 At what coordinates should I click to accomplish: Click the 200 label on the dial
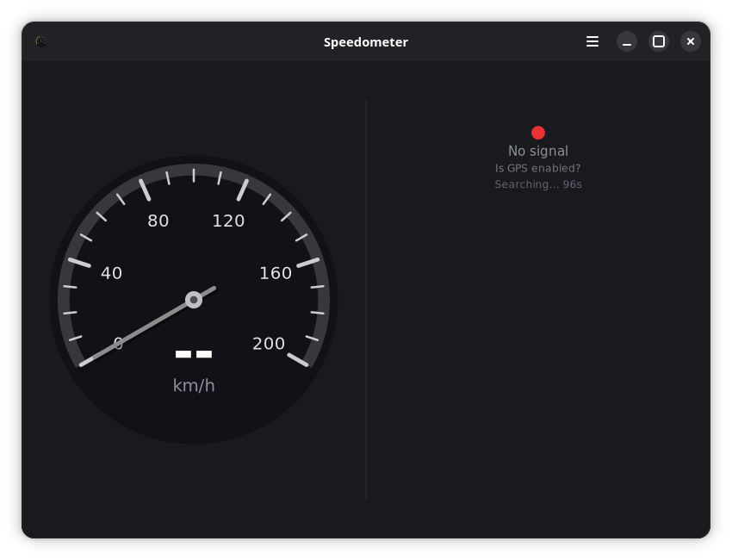[x=269, y=343]
